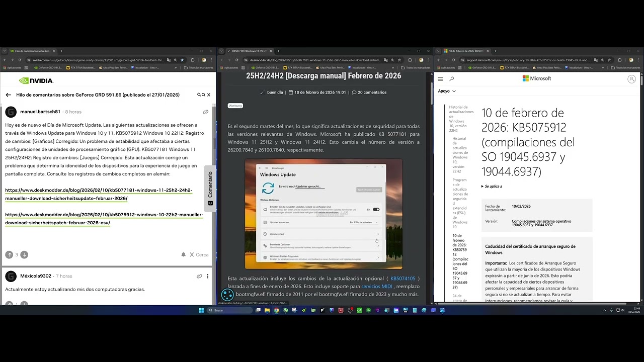This screenshot has width=644, height=362.
Task: Bookmark the deskmodder page with the star
Action: coord(399,60)
